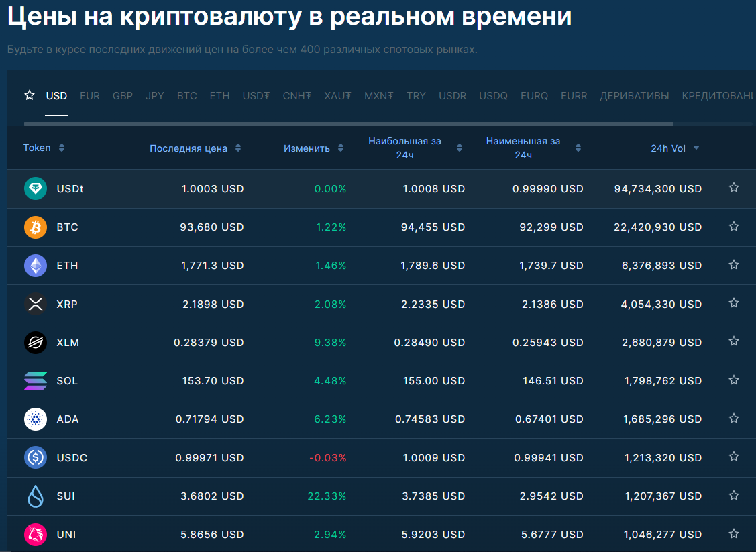This screenshot has width=756, height=552.
Task: Switch to the EUR tab
Action: pyautogui.click(x=90, y=95)
